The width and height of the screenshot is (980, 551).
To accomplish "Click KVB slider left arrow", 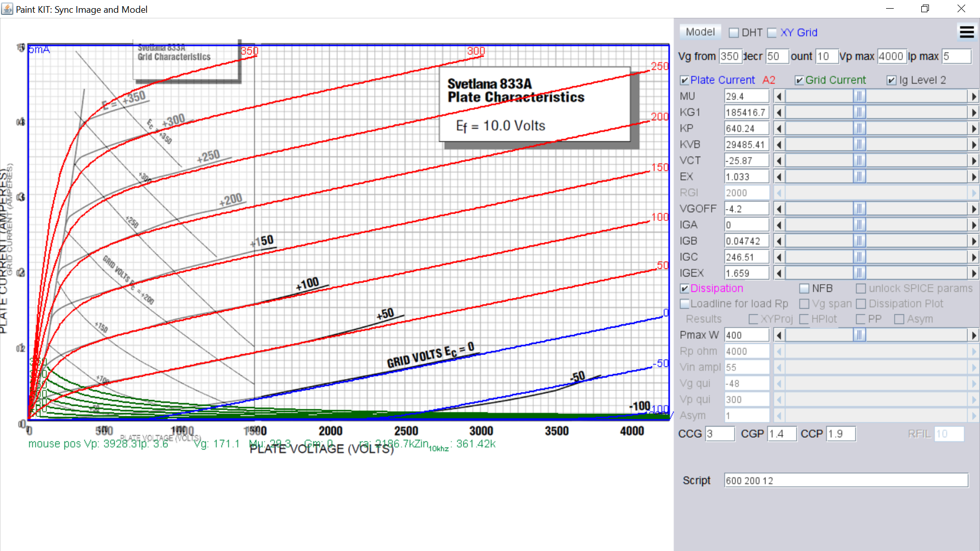I will tap(779, 145).
